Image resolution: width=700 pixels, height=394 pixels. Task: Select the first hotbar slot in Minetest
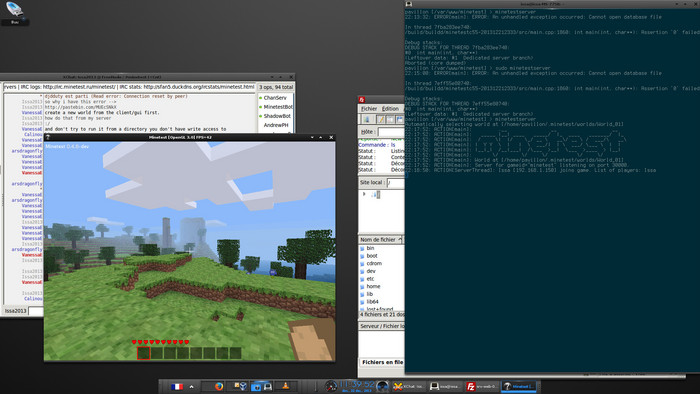pyautogui.click(x=143, y=353)
